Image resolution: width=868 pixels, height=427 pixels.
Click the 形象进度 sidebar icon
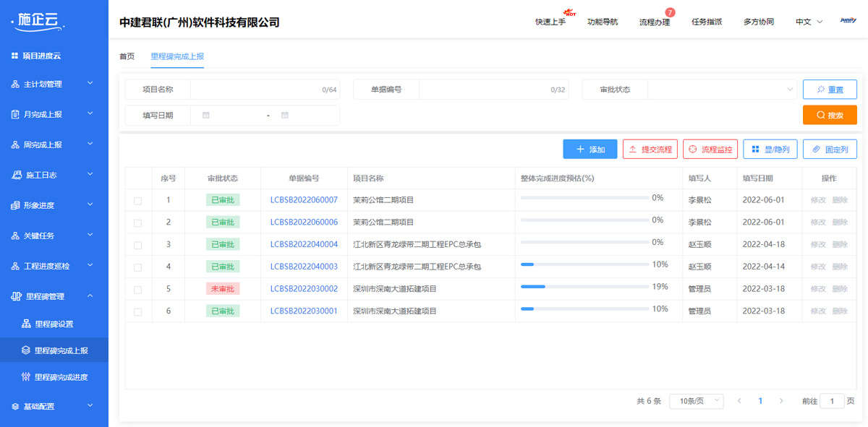tap(15, 205)
